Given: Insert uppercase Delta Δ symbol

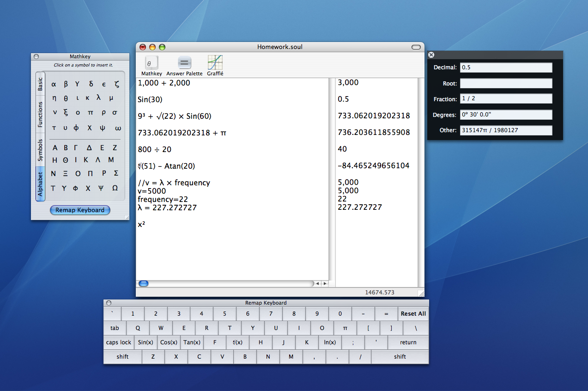Looking at the screenshot, I should point(89,148).
